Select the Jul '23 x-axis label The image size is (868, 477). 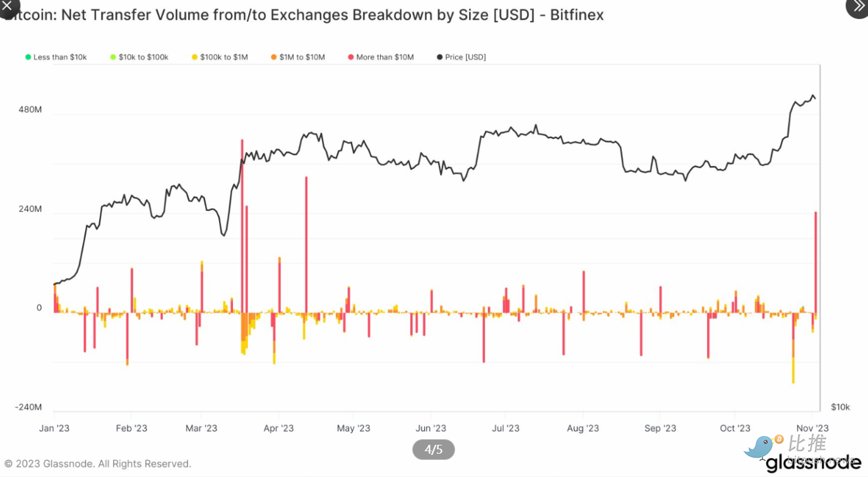(505, 428)
